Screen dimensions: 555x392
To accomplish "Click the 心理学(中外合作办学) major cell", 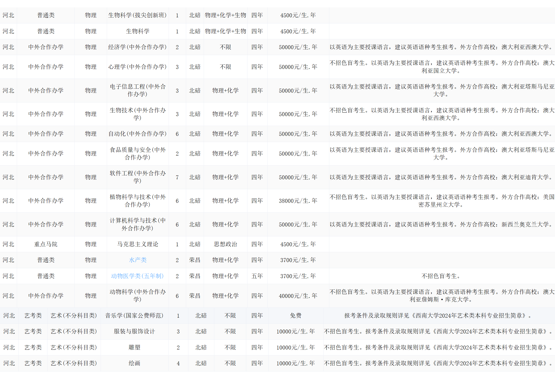I will pyautogui.click(x=137, y=67).
